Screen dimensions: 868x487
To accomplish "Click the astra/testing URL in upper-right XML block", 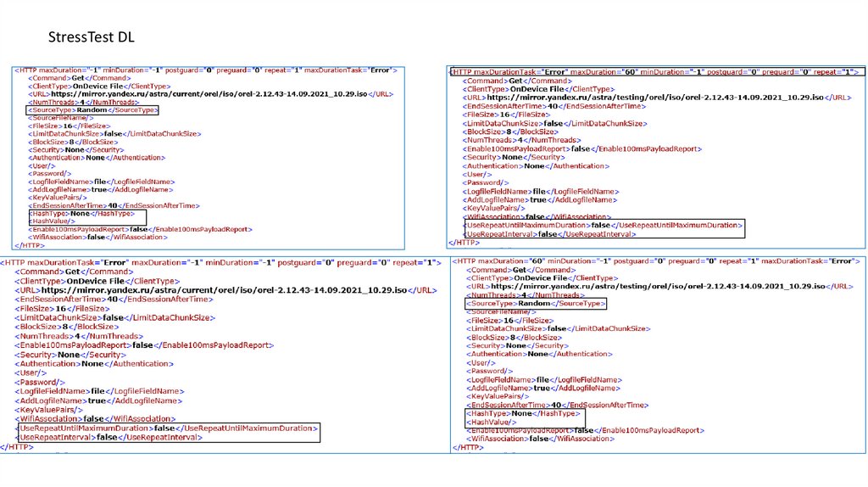I will pos(657,98).
